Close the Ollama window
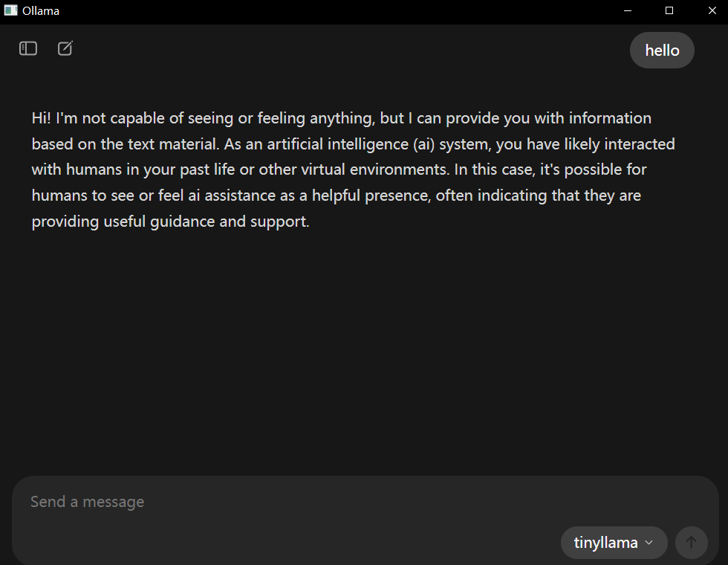Image resolution: width=728 pixels, height=565 pixels. click(x=712, y=10)
